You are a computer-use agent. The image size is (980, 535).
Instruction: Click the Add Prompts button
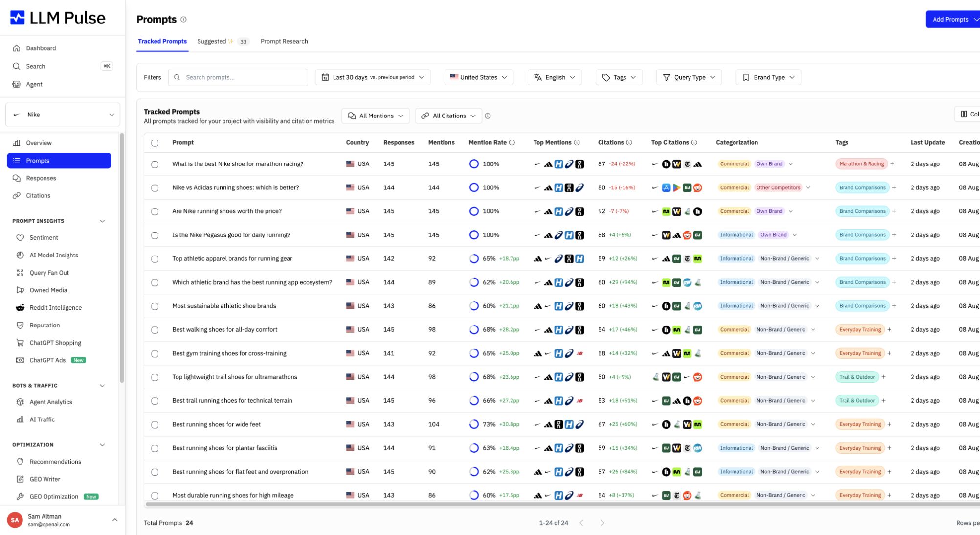[953, 19]
